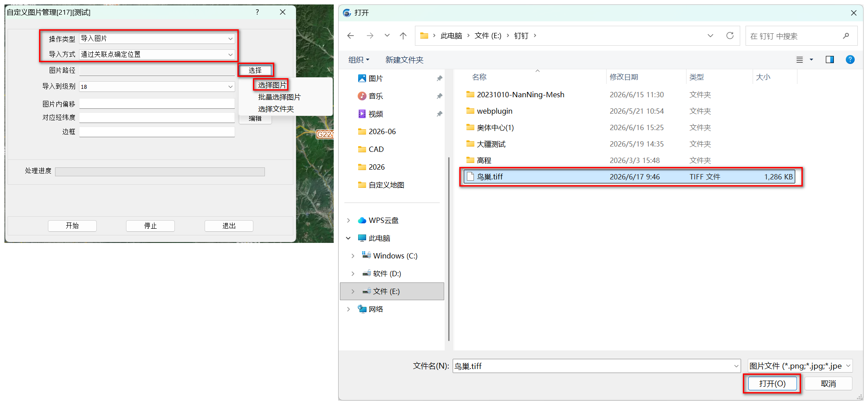
Task: Go back with the left arrow
Action: tap(351, 36)
